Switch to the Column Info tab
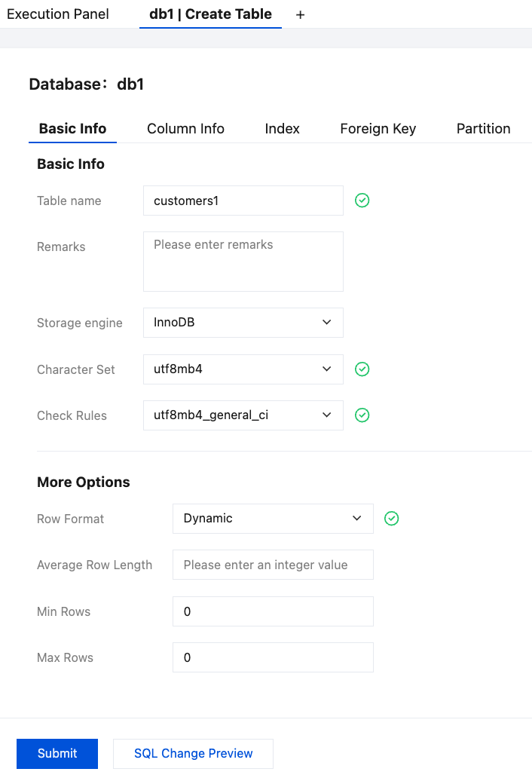The image size is (532, 778). pos(185,129)
